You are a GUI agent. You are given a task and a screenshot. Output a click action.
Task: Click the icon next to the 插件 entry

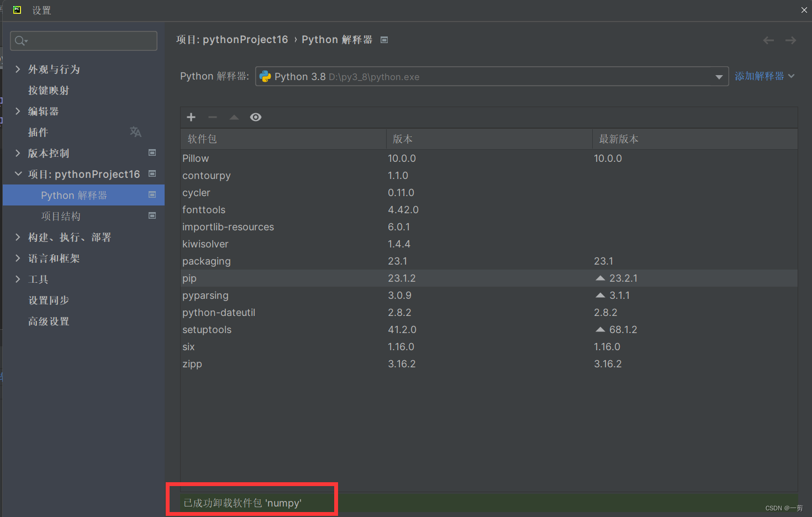click(x=135, y=132)
